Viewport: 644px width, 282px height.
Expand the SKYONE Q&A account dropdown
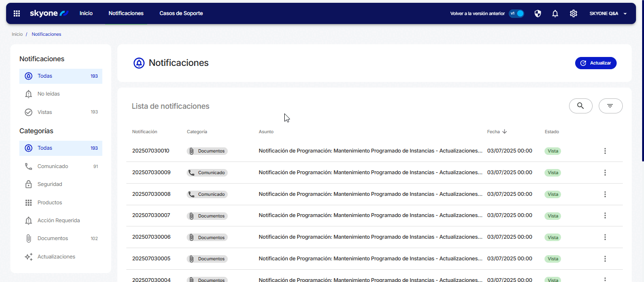(608, 14)
